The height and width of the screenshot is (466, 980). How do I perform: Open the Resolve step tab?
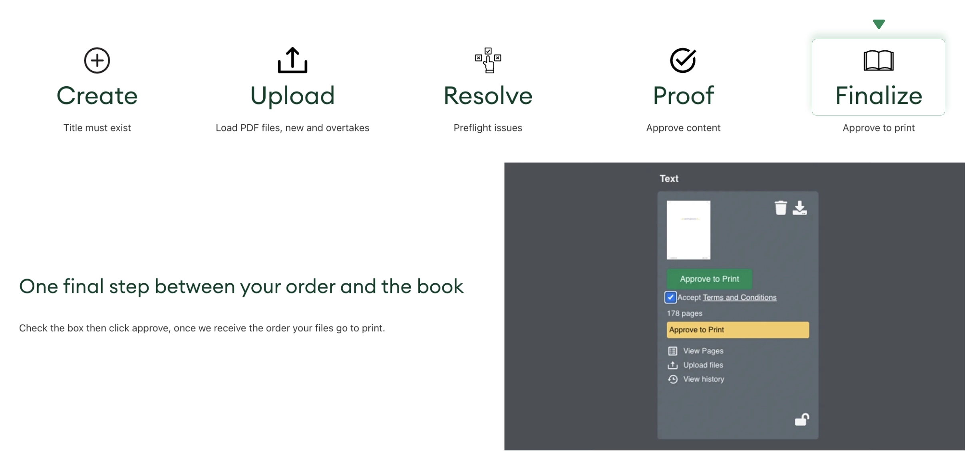click(488, 96)
